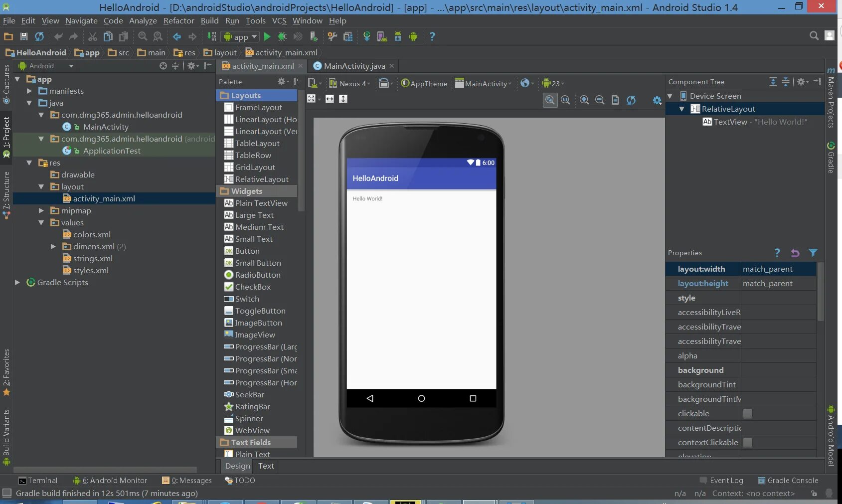
Task: Show expert properties using the filter icon
Action: 813,253
